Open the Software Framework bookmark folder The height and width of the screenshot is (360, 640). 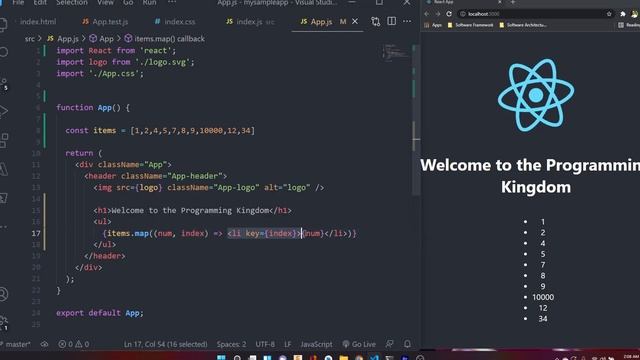click(x=470, y=25)
